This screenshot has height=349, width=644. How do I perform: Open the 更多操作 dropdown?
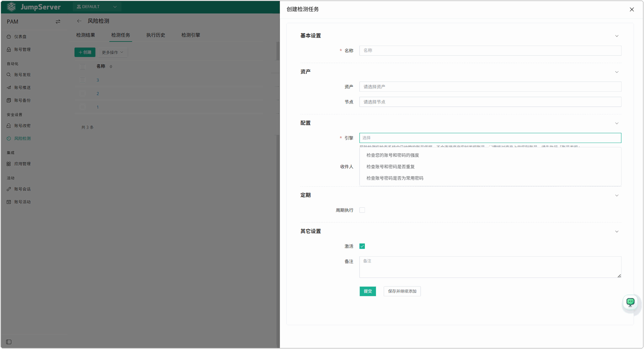(113, 52)
